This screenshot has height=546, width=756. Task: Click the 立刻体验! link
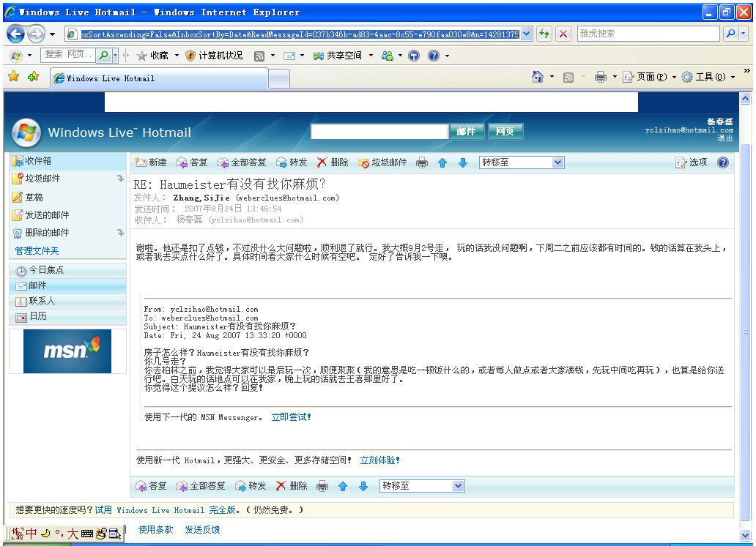(x=380, y=460)
